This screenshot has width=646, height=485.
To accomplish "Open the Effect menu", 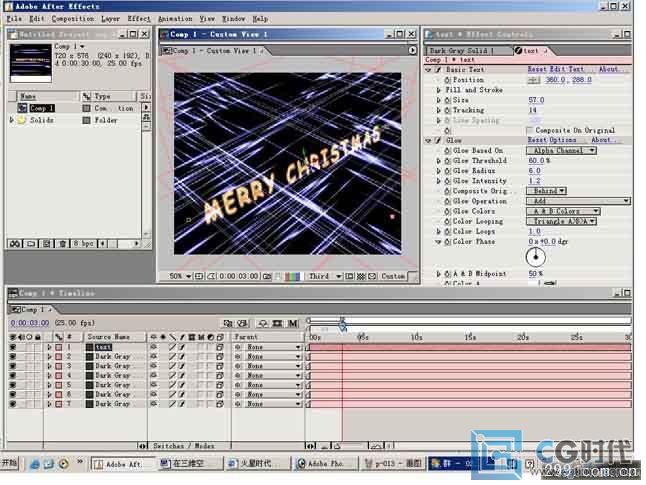I will point(139,19).
